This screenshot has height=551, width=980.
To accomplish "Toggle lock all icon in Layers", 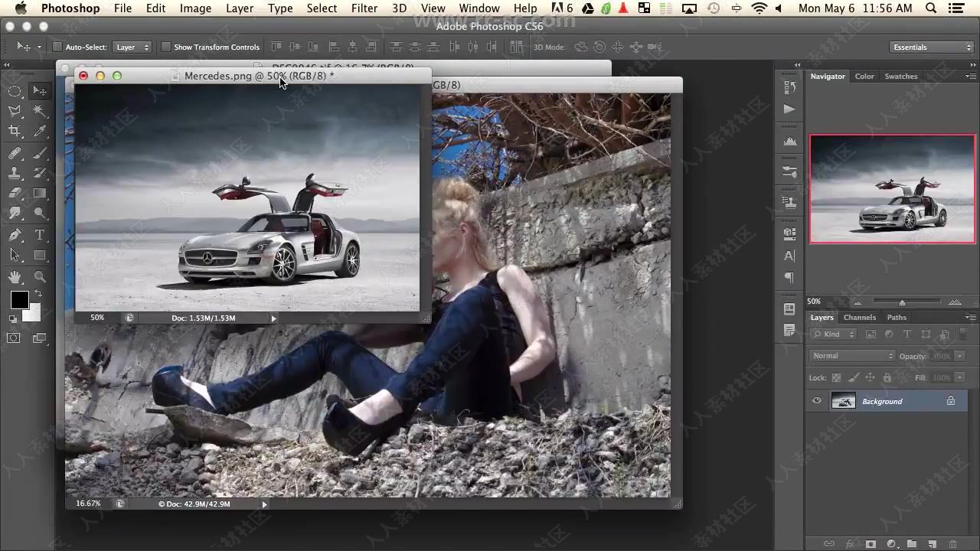I will pyautogui.click(x=887, y=377).
